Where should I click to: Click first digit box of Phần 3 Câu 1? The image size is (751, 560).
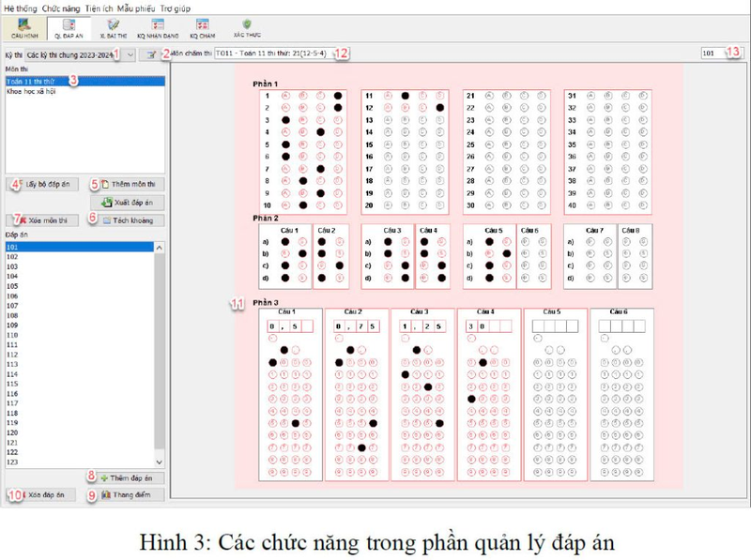[272, 326]
